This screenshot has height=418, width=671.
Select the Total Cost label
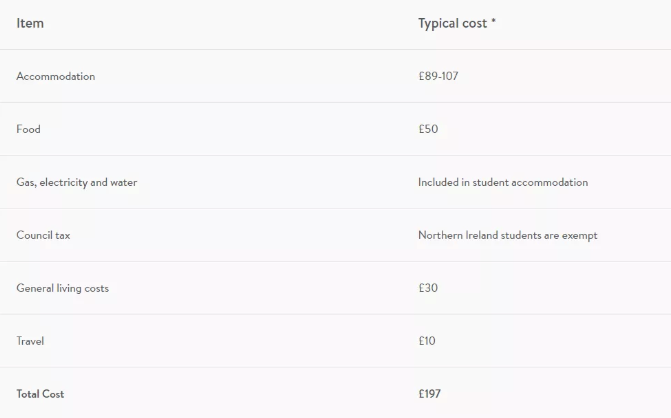click(x=40, y=395)
